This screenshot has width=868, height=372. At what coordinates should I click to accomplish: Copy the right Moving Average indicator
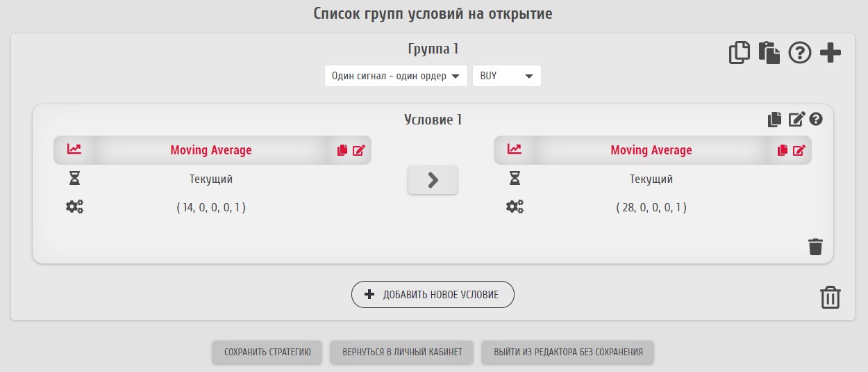(x=783, y=150)
